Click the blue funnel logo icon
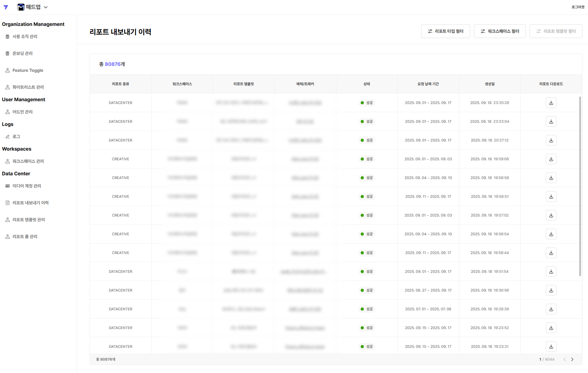Image resolution: width=588 pixels, height=373 pixels. 6,7
